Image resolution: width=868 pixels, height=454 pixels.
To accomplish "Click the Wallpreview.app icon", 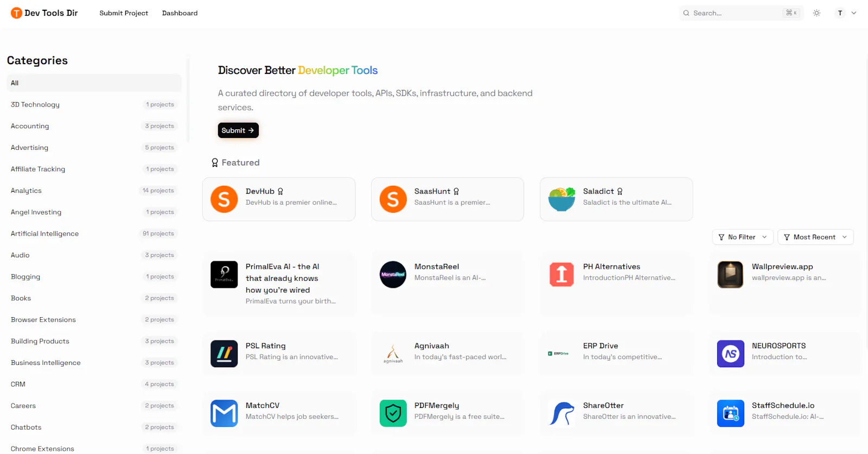I will coord(730,274).
